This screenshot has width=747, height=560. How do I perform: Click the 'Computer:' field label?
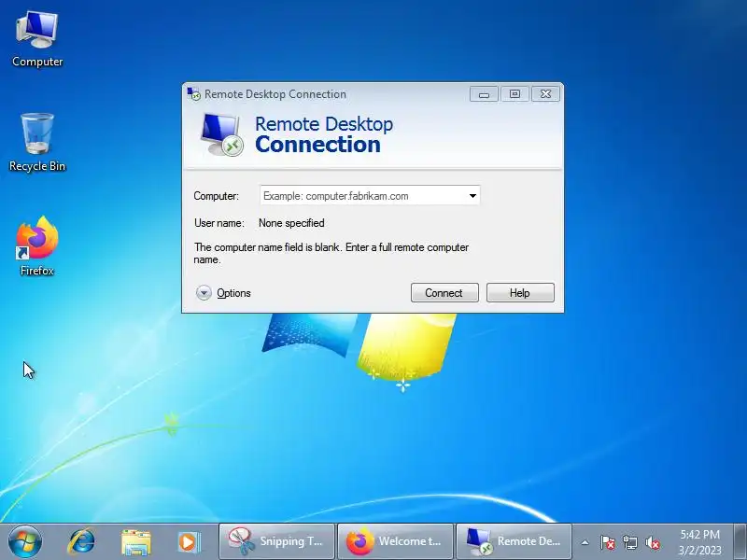tap(217, 196)
